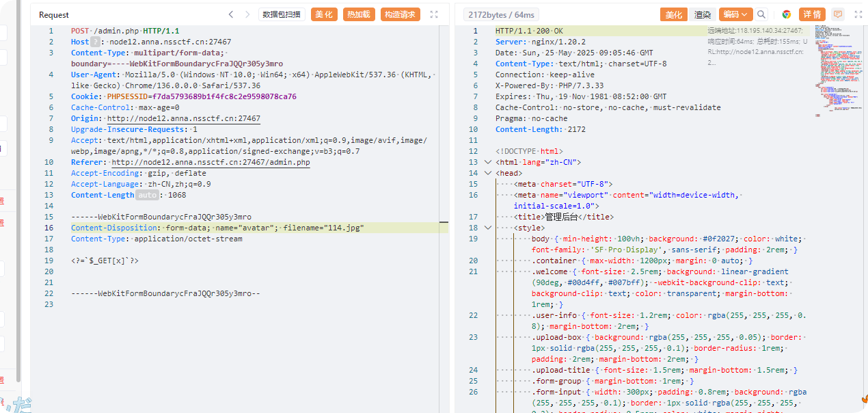This screenshot has height=413, width=868.
Task: Click the Date response header line
Action: point(574,53)
